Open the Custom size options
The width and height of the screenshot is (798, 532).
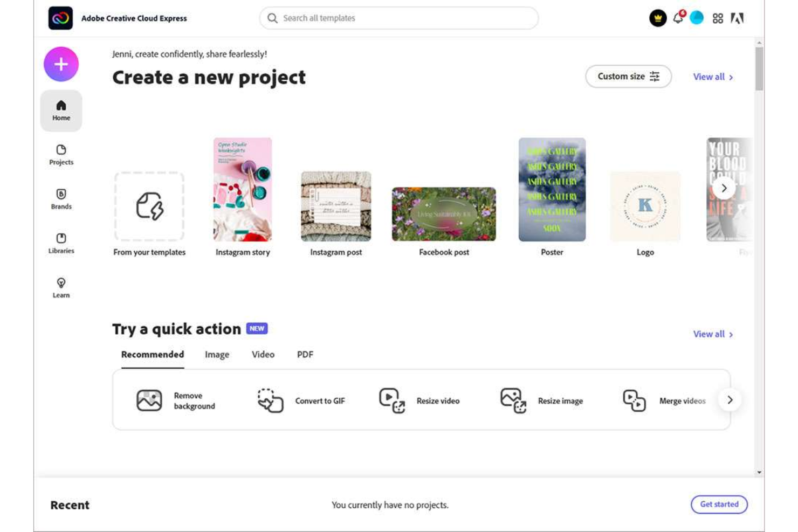(x=628, y=76)
